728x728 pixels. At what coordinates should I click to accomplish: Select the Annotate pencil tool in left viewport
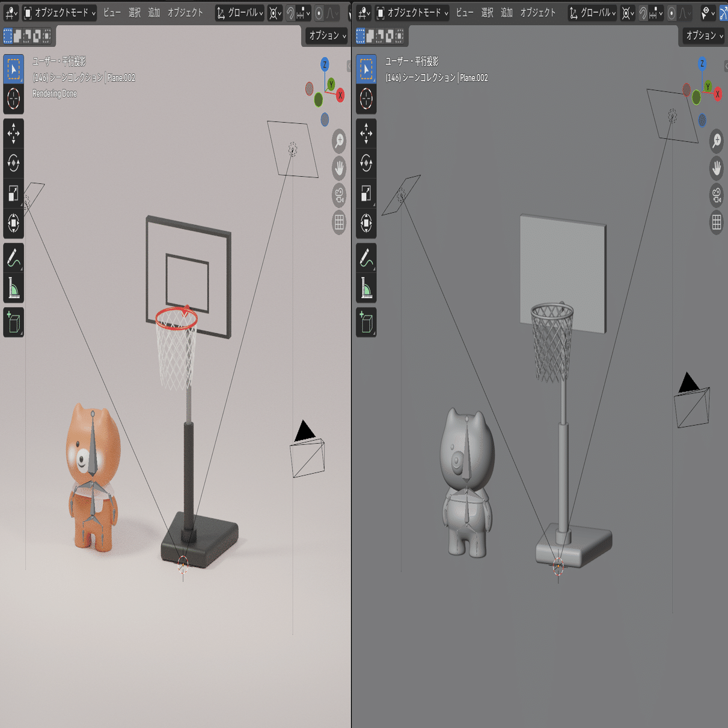(13, 258)
